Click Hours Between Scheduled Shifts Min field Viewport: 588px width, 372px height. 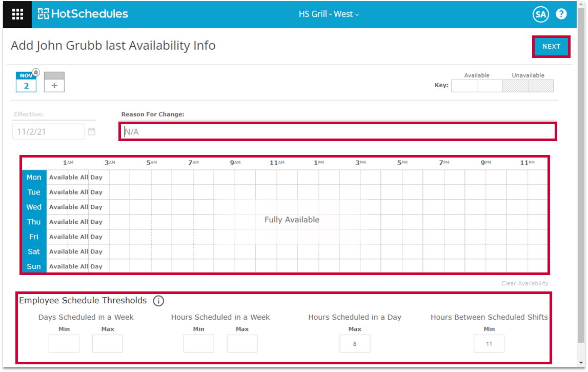pyautogui.click(x=489, y=344)
